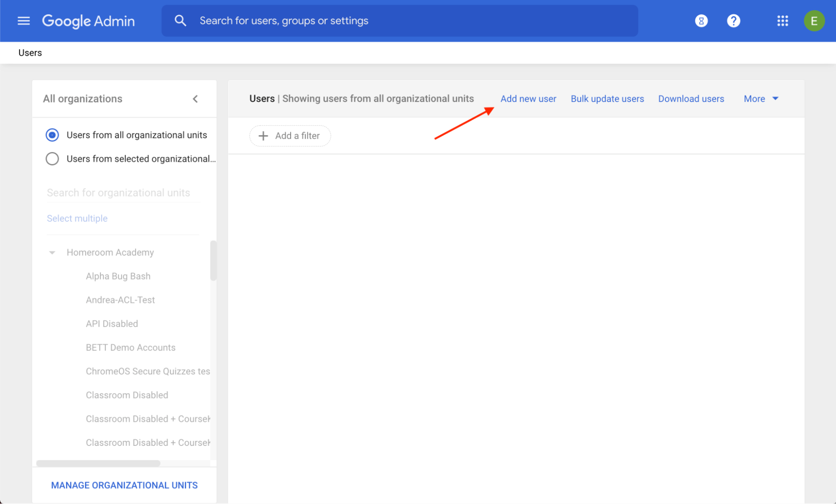The image size is (836, 504).
Task: Select Users from all organizational units radio
Action: 53,135
